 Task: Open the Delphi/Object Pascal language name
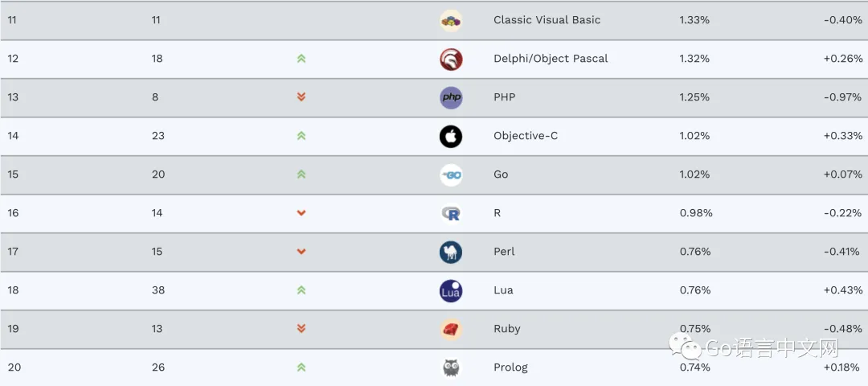click(x=551, y=59)
